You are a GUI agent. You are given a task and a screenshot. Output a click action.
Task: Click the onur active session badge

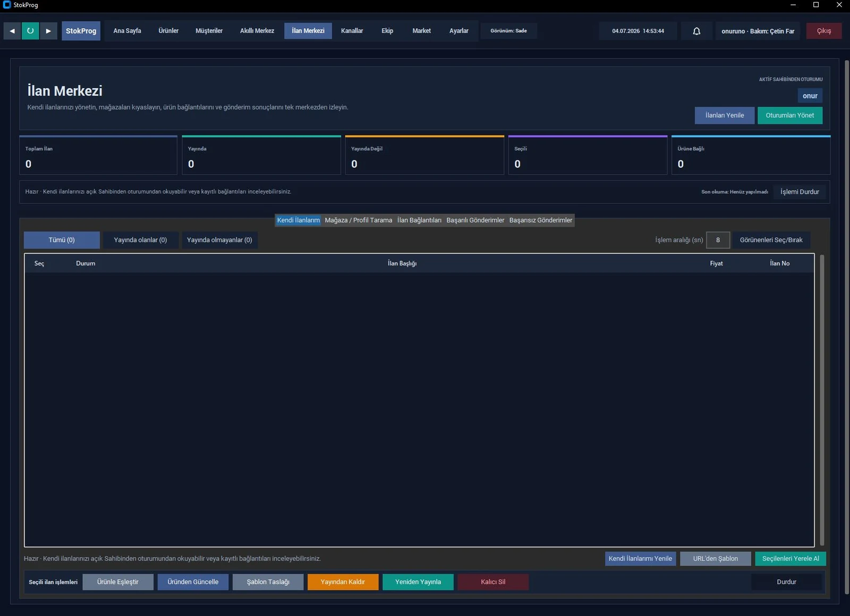click(810, 96)
